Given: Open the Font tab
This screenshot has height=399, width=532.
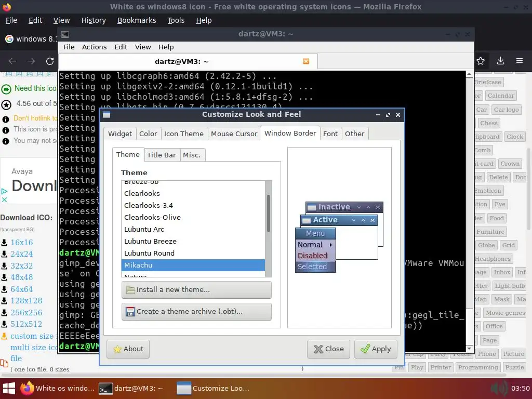Looking at the screenshot, I should coord(330,134).
